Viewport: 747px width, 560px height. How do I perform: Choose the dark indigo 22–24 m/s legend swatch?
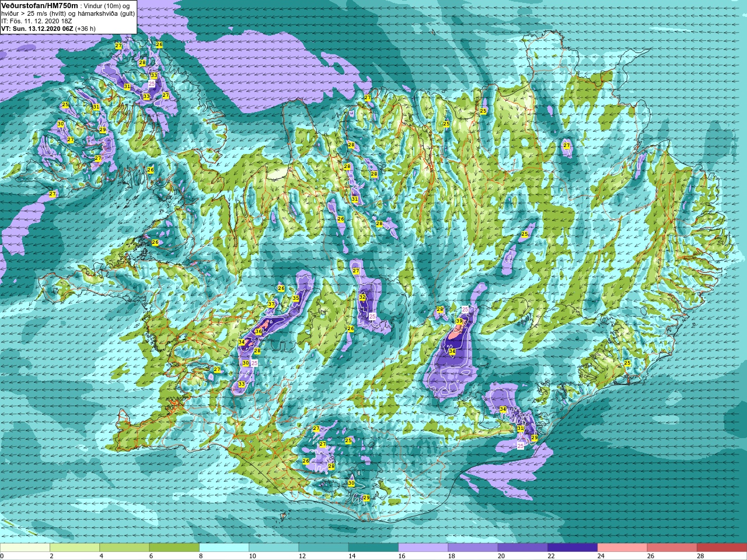coord(573,548)
